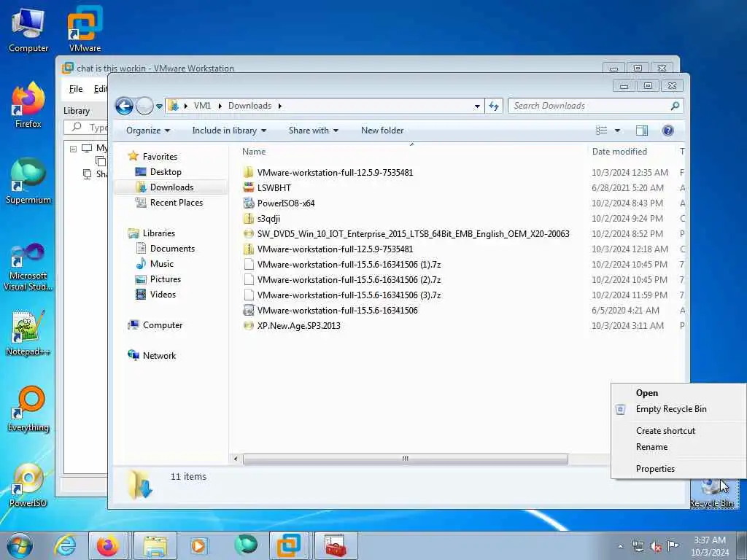Click the muted volume tray icon
747x560 pixels.
click(656, 547)
